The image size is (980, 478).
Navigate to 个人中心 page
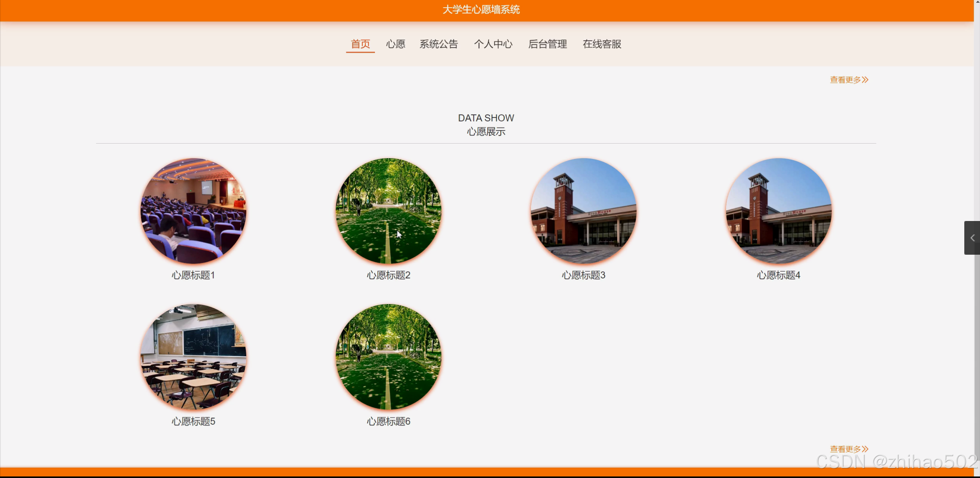[493, 44]
